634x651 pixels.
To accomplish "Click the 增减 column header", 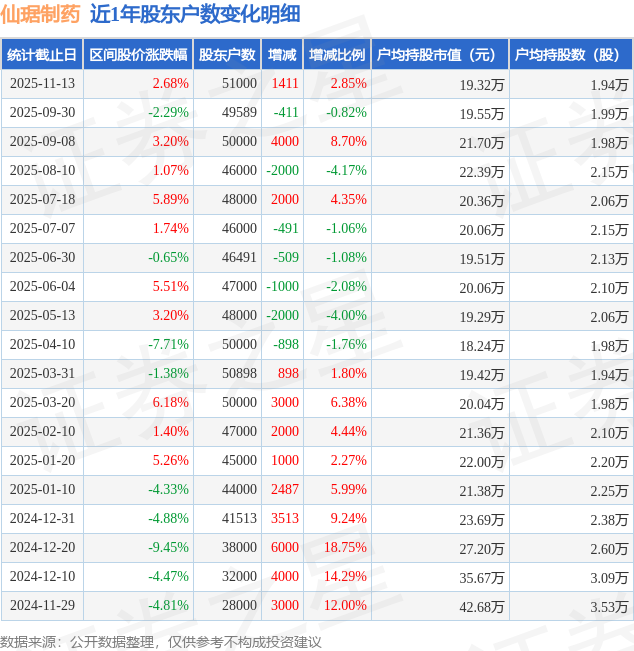I will [283, 55].
